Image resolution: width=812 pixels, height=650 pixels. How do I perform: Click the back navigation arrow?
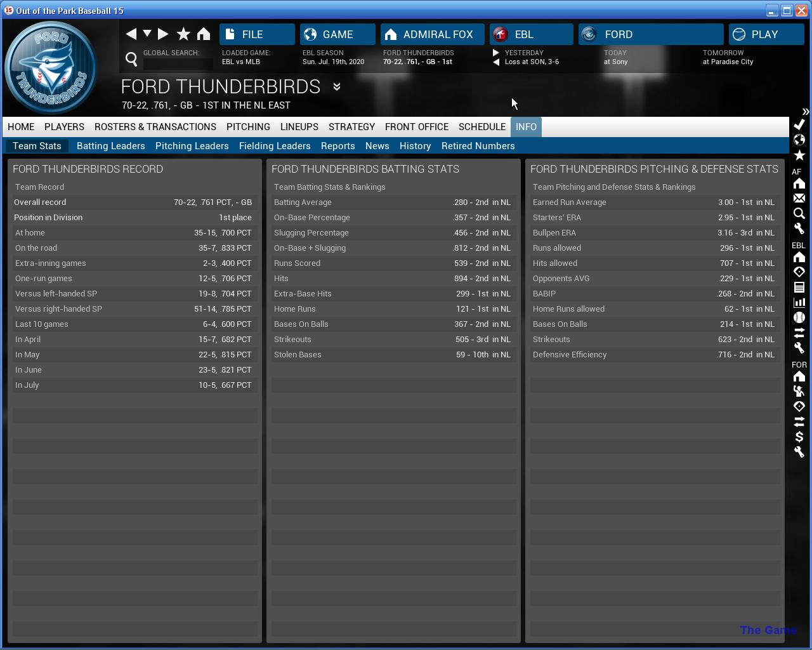click(x=131, y=34)
